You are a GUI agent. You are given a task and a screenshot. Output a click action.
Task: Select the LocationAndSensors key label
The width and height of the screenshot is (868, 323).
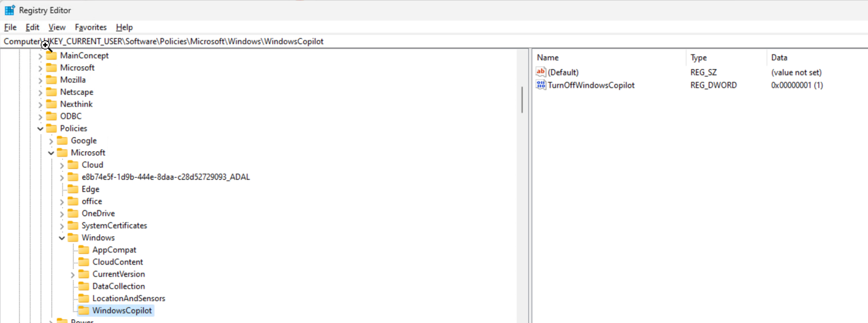129,298
